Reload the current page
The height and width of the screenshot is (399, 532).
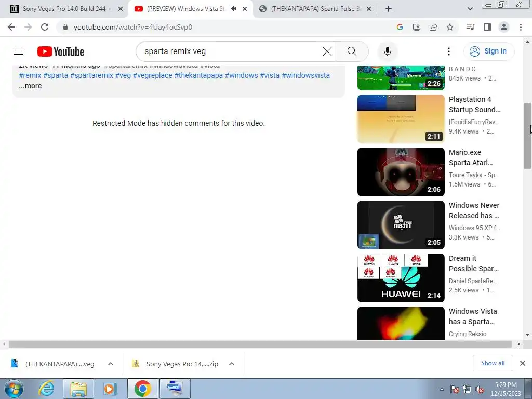[x=45, y=27]
